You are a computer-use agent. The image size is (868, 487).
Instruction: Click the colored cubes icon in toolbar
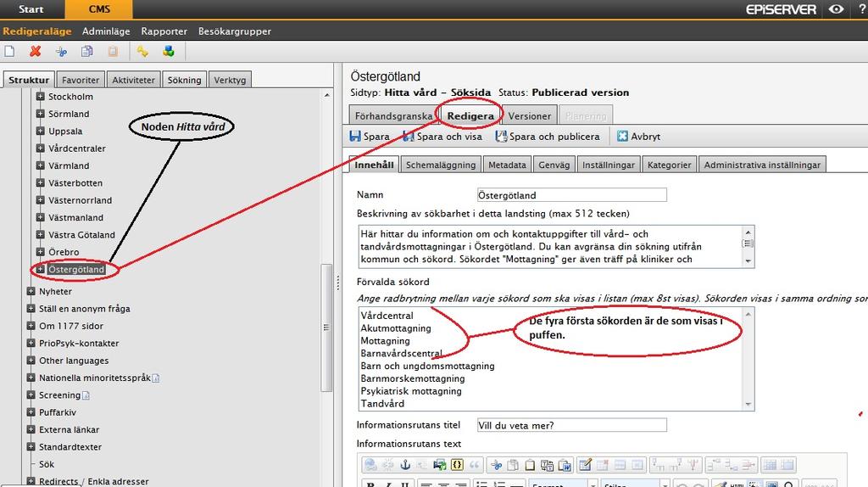coord(169,52)
